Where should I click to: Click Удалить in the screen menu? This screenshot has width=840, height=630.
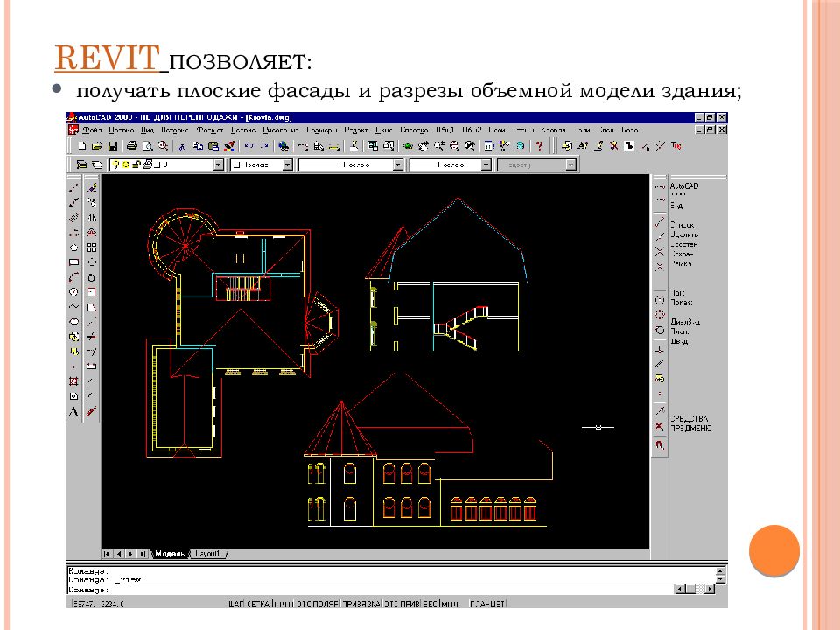coord(684,234)
